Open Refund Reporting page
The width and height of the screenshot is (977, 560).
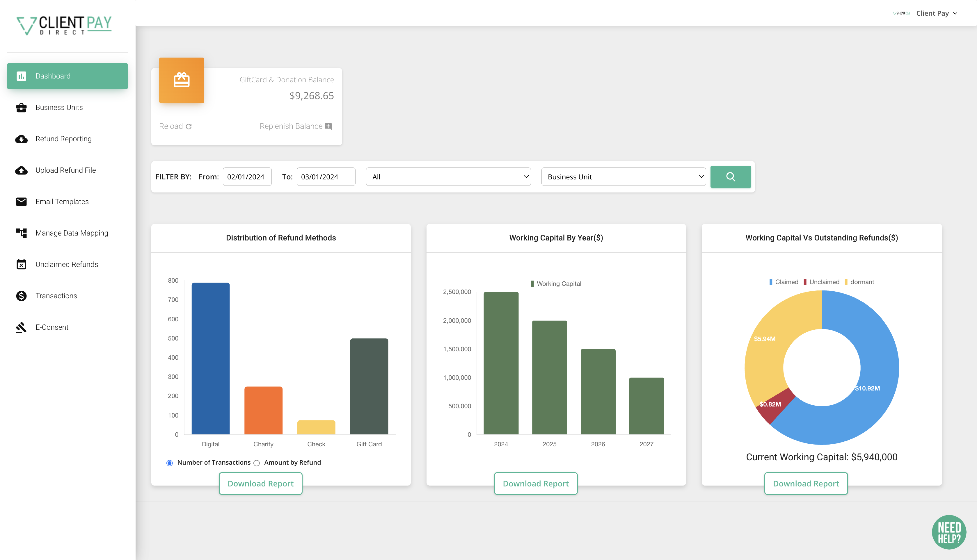67,139
